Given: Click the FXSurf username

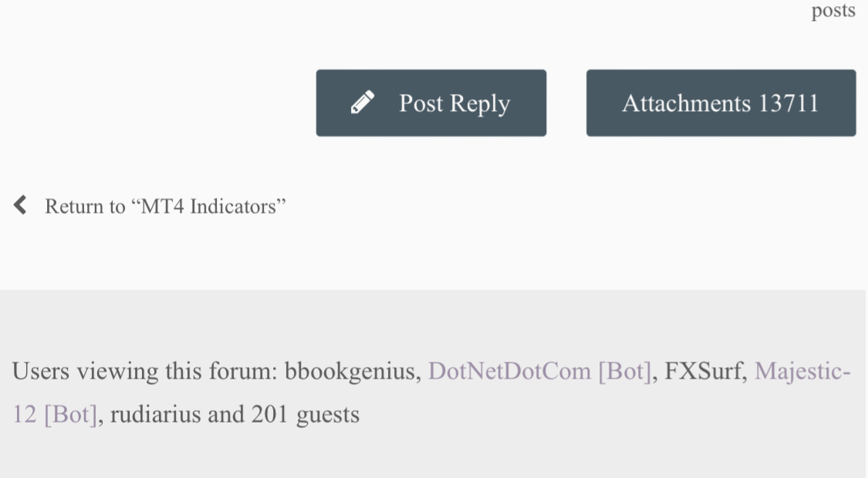Looking at the screenshot, I should pyautogui.click(x=705, y=372).
